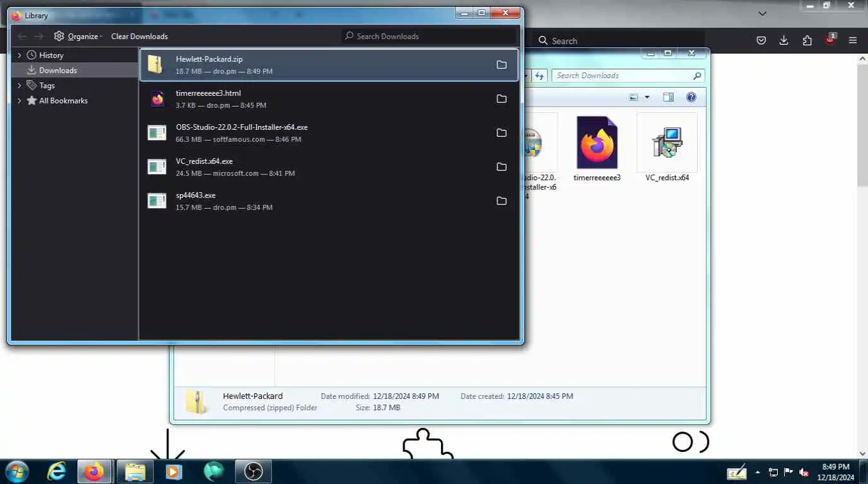
Task: Open OBS Studio from the taskbar
Action: [x=254, y=471]
